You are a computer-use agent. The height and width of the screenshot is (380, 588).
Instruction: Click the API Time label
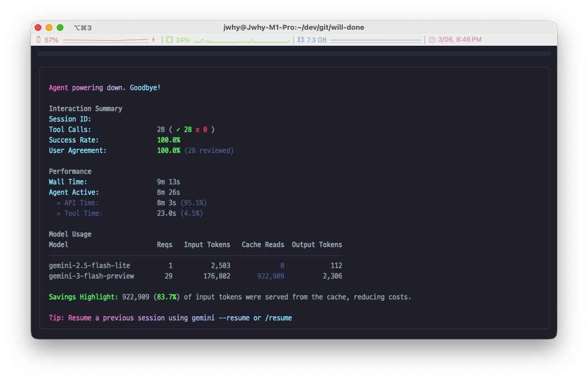click(x=82, y=203)
